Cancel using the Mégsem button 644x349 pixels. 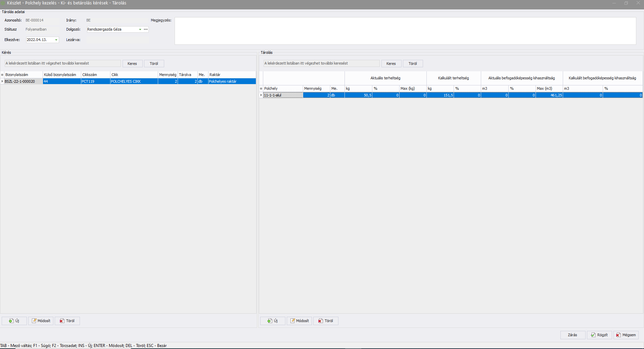[626, 335]
